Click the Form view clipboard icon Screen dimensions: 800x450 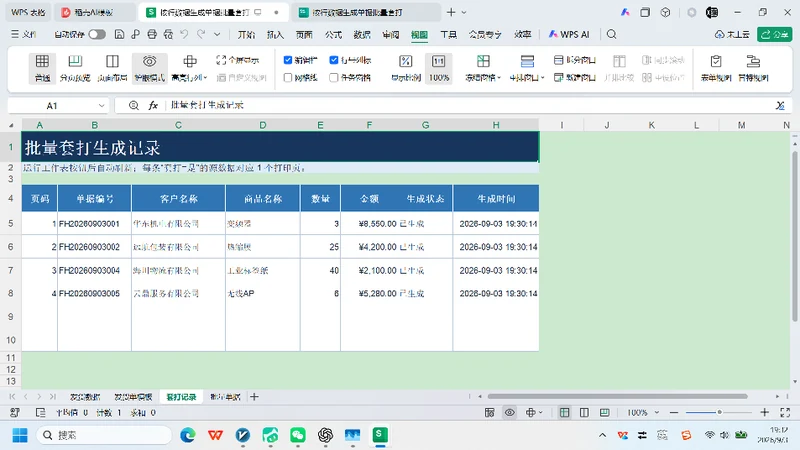(x=716, y=61)
